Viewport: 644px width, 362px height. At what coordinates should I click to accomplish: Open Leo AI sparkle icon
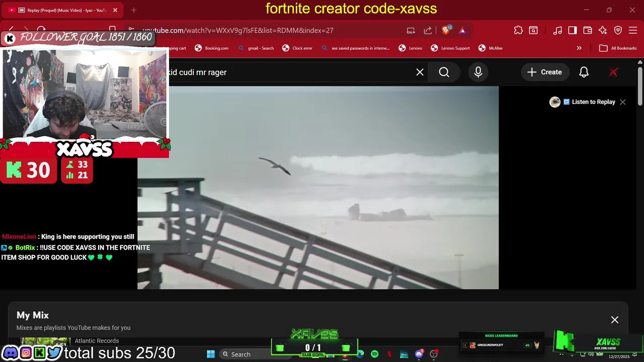[603, 30]
